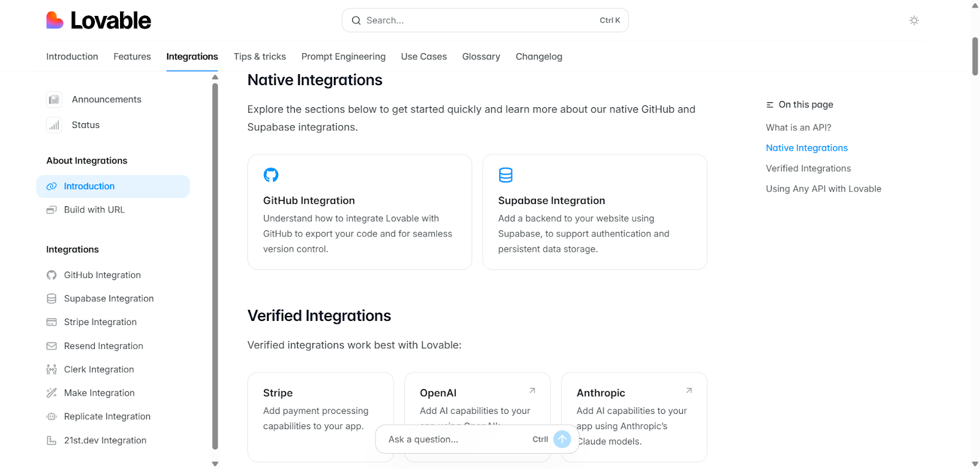Open the Anthropic verified integration card
The height and width of the screenshot is (469, 980).
634,417
